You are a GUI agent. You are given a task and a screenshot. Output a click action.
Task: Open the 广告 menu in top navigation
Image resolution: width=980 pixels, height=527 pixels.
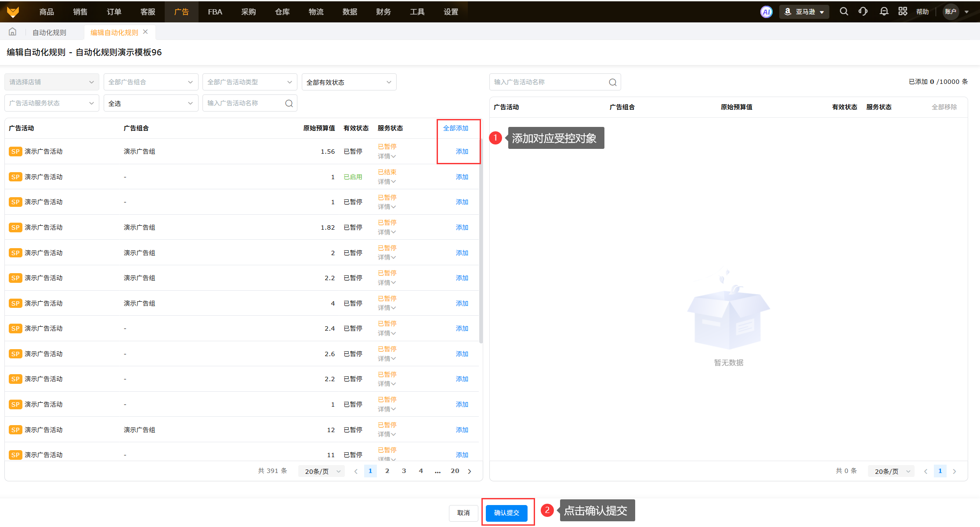181,12
